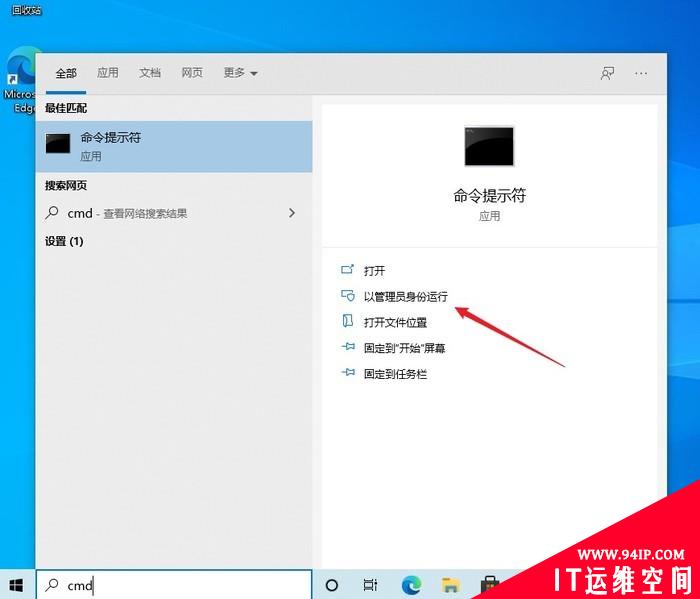Click 打开 to launch Command Prompt
The width and height of the screenshot is (700, 599).
coord(374,270)
